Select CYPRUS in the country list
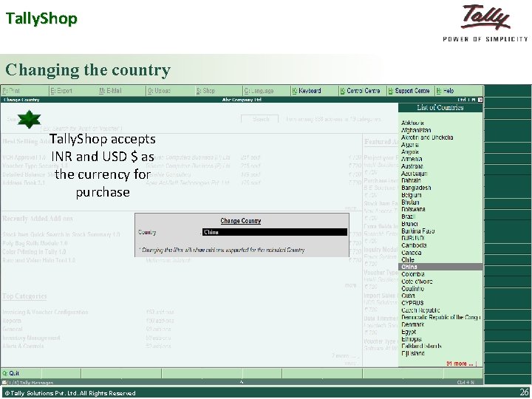The image size is (532, 399). [412, 303]
